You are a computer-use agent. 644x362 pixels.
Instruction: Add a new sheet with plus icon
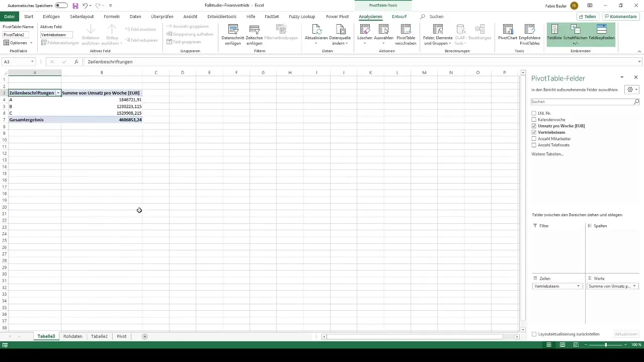(145, 336)
